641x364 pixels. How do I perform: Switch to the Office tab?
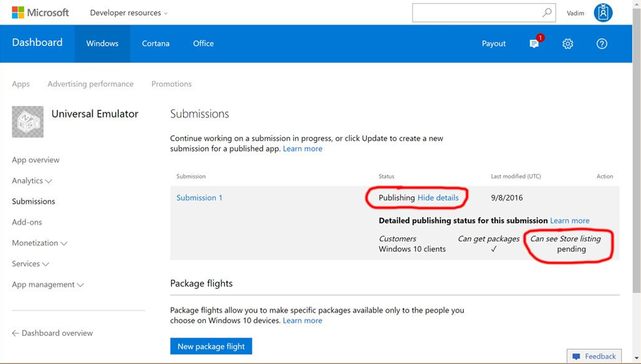click(203, 43)
